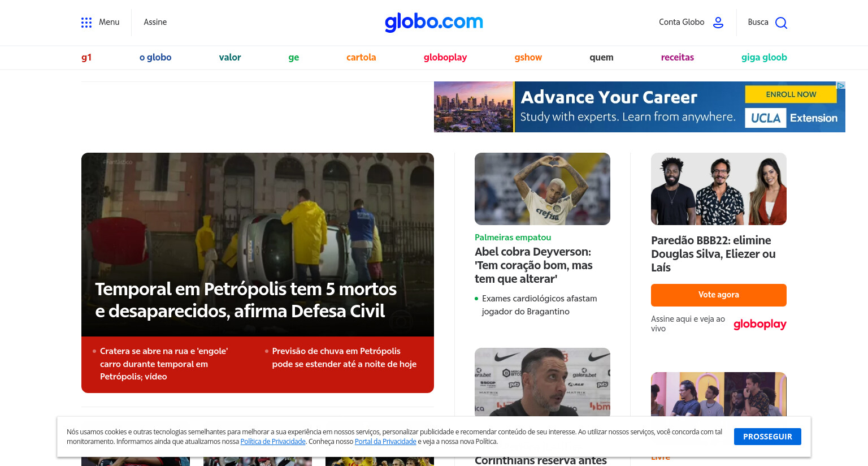Click the Palmeiras empatou label
This screenshot has height=466, width=868.
point(513,238)
